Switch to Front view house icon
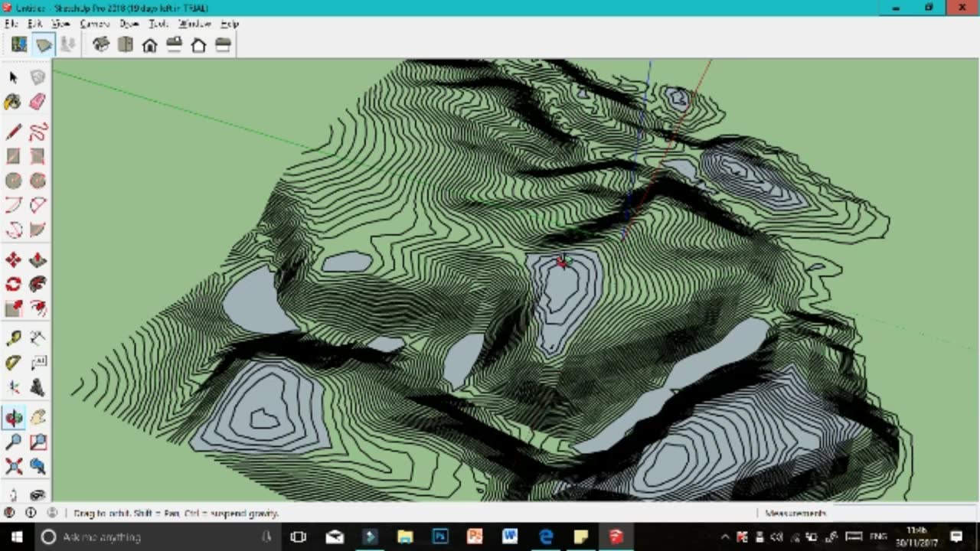Viewport: 980px width, 551px height. [150, 45]
